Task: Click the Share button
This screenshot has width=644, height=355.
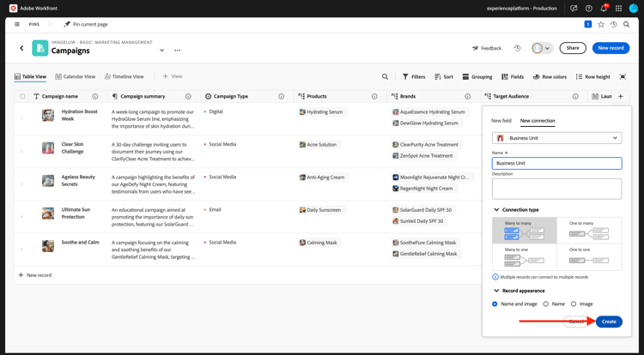Action: (573, 48)
